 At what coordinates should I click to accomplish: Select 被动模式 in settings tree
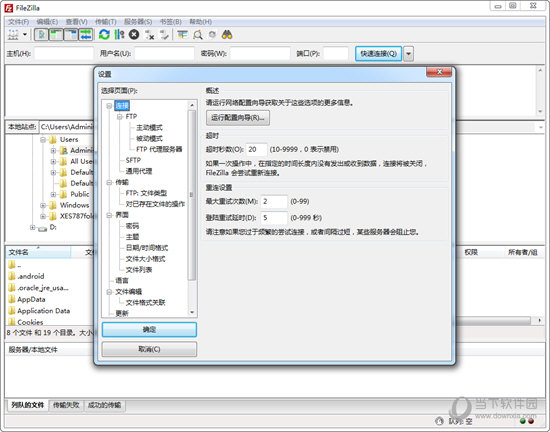tap(149, 139)
